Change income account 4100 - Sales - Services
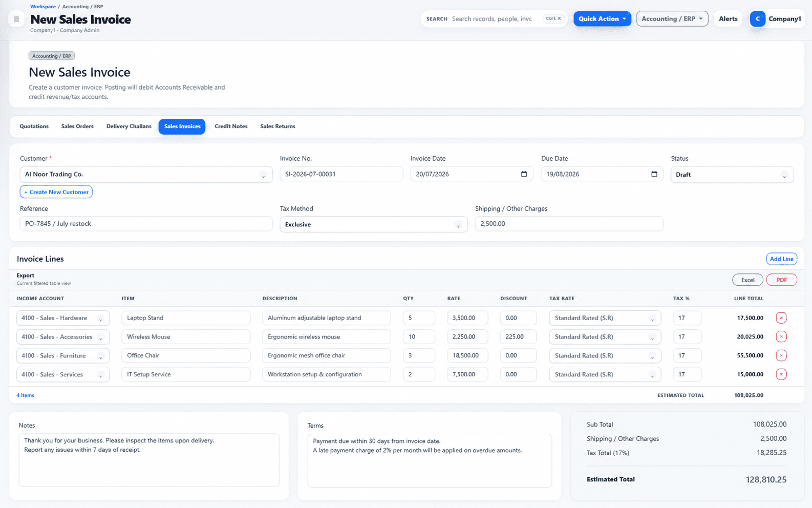 63,374
